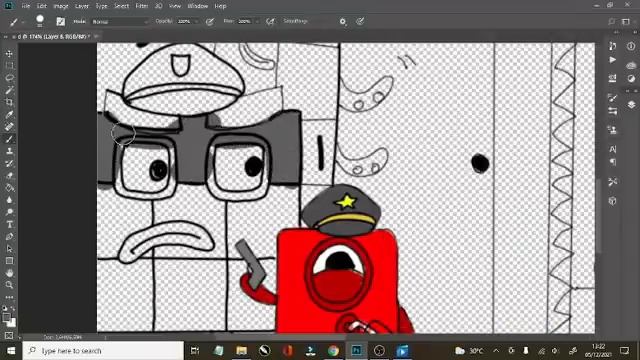Select the Eraser tool
Viewport: 640px width, 360px height.
click(9, 176)
